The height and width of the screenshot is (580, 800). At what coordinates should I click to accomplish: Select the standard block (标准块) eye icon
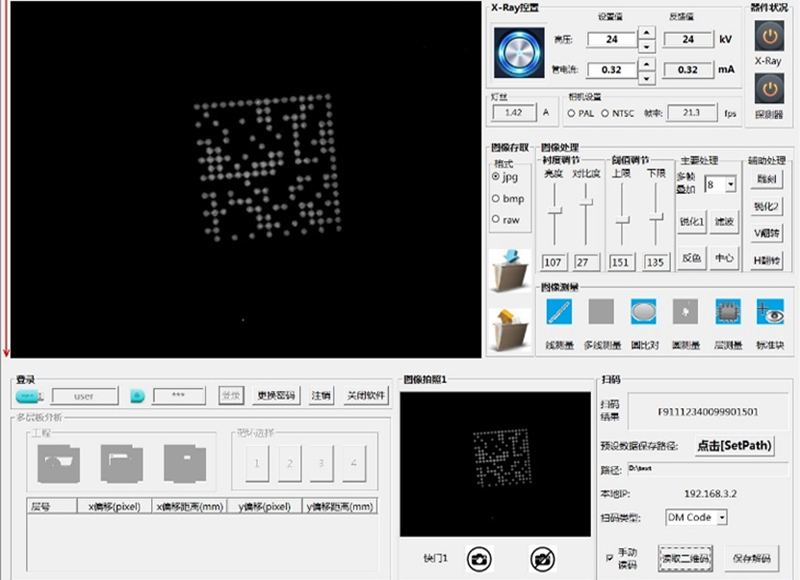coord(769,312)
